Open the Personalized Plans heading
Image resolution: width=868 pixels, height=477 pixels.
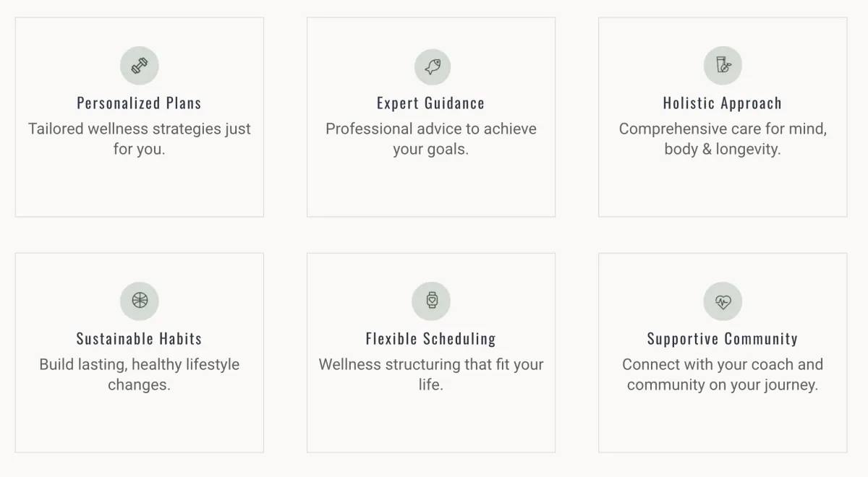(140, 103)
